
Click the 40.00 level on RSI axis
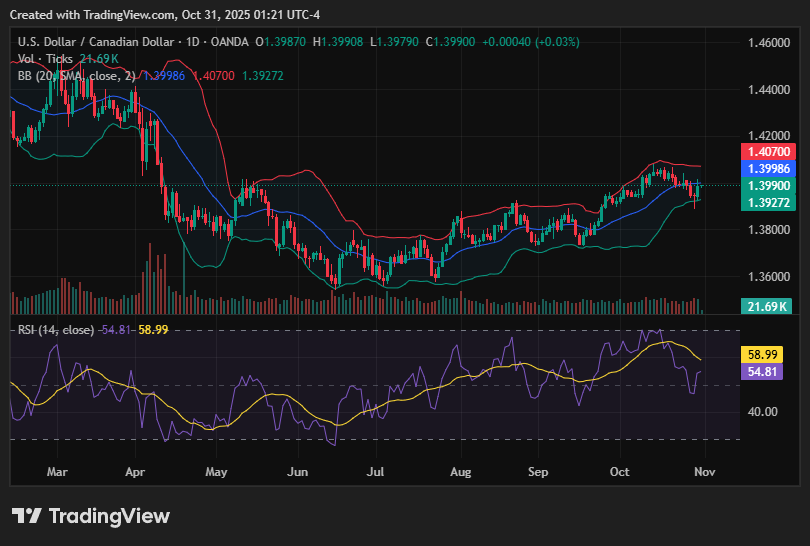[x=762, y=411]
